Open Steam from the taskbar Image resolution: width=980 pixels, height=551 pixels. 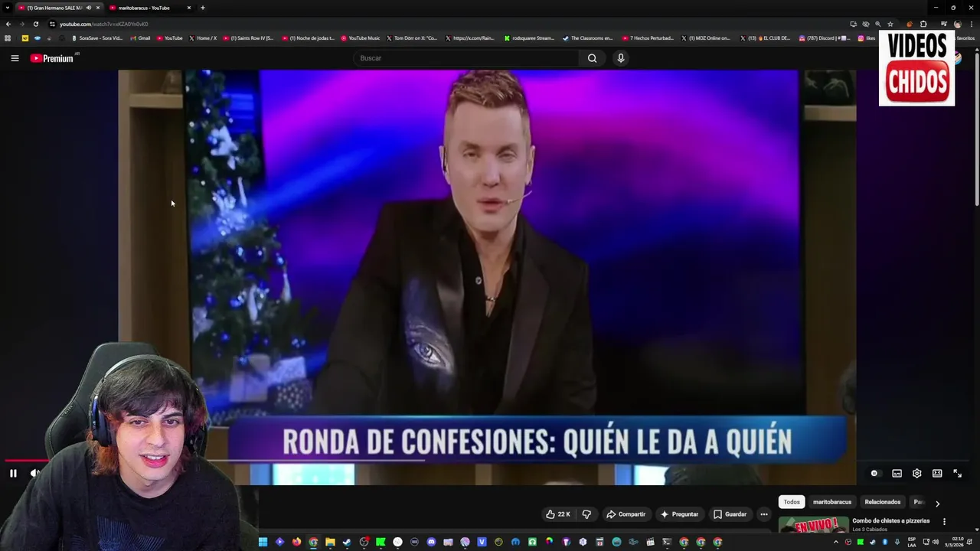347,542
